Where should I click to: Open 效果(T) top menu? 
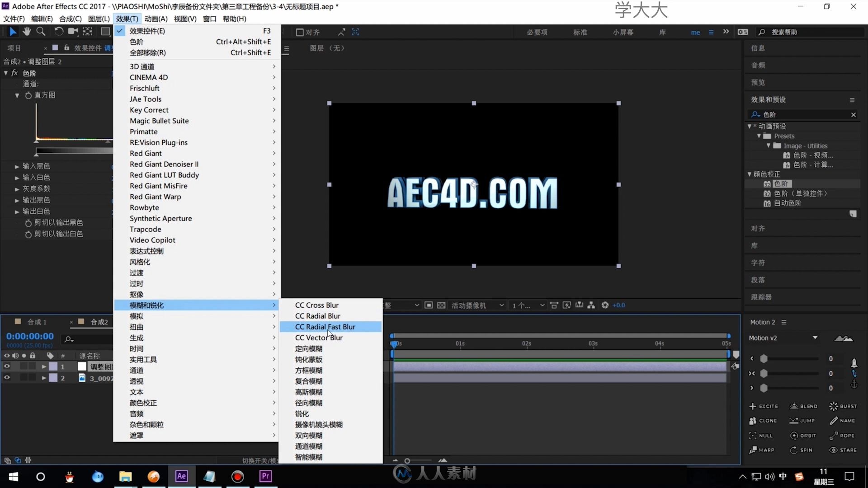(x=125, y=19)
